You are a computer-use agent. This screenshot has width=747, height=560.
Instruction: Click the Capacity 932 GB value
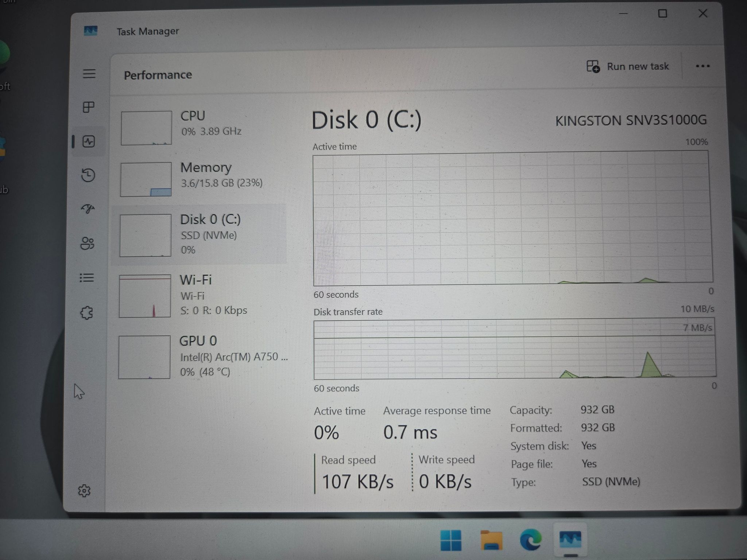(x=597, y=410)
